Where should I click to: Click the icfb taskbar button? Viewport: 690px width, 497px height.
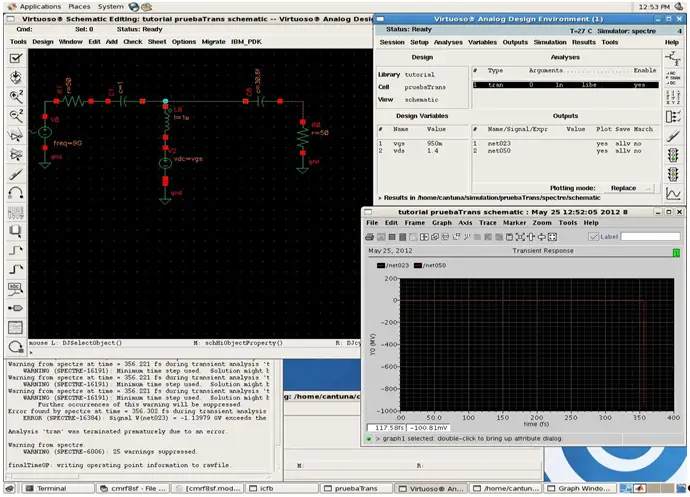click(x=282, y=489)
